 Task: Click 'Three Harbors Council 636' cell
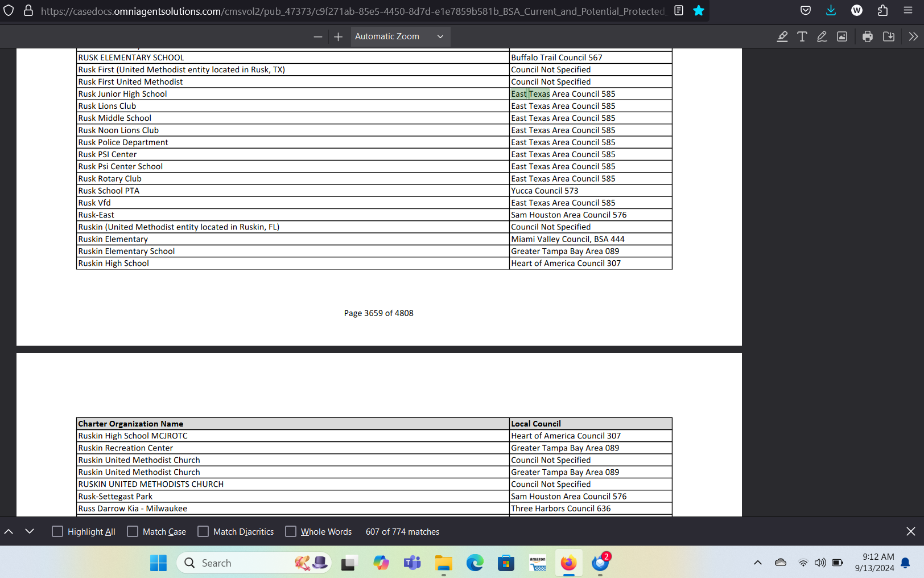pos(591,509)
